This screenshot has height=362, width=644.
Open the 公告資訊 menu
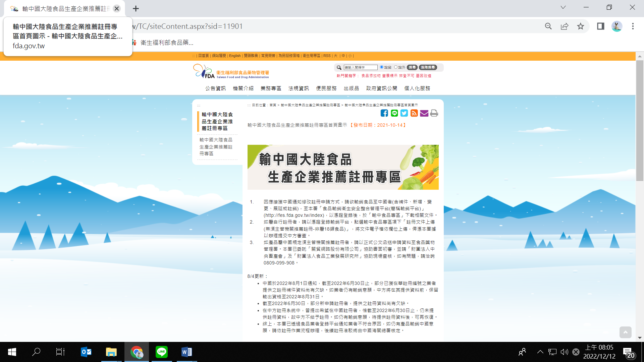(215, 88)
